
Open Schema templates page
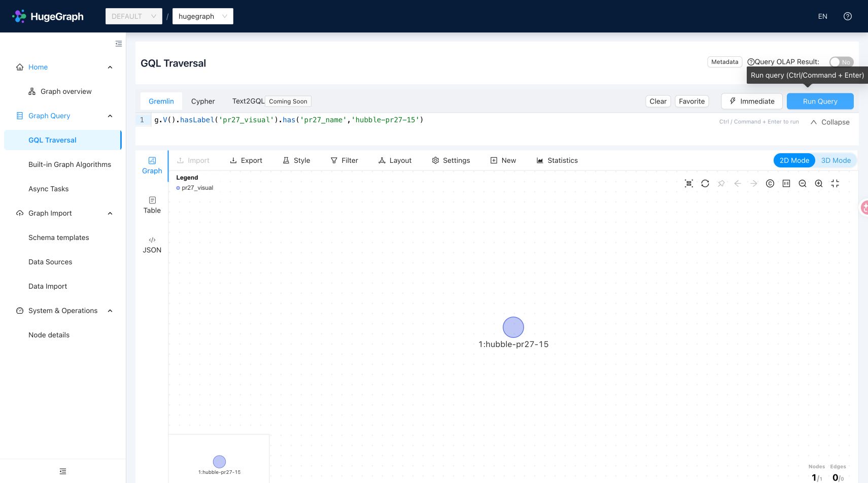(59, 237)
